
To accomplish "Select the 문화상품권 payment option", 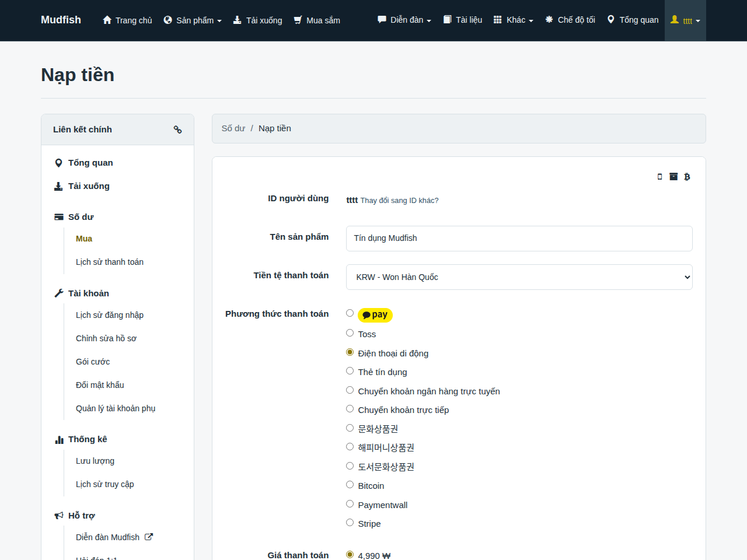I will click(x=350, y=428).
